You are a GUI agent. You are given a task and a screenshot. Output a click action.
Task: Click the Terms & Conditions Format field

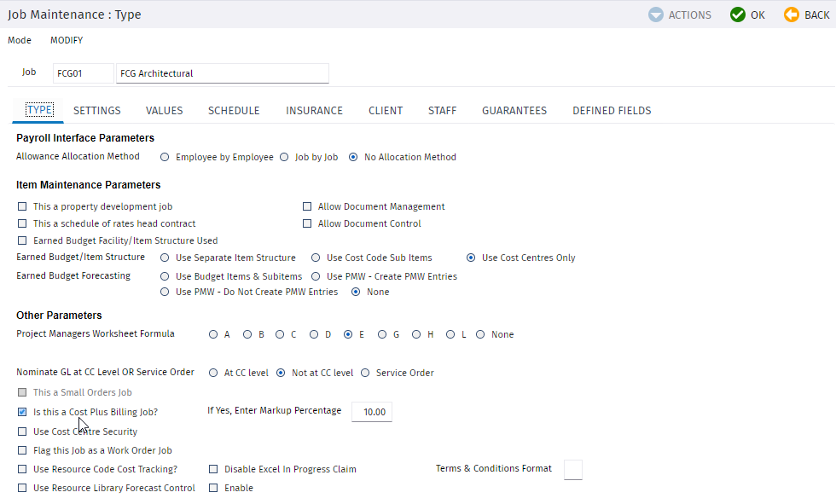coord(572,469)
